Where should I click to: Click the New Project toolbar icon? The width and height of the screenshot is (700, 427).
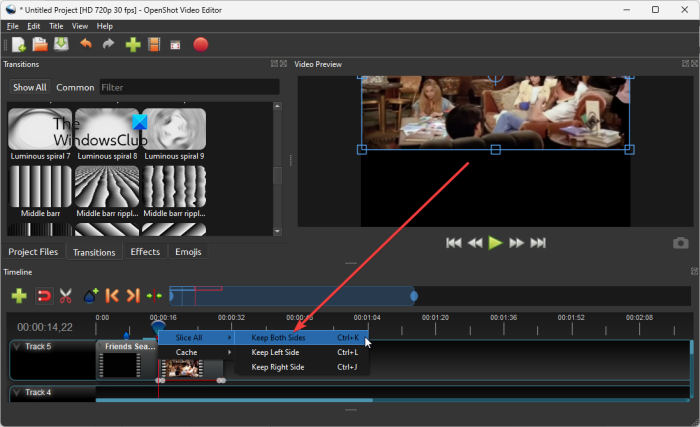pyautogui.click(x=19, y=45)
